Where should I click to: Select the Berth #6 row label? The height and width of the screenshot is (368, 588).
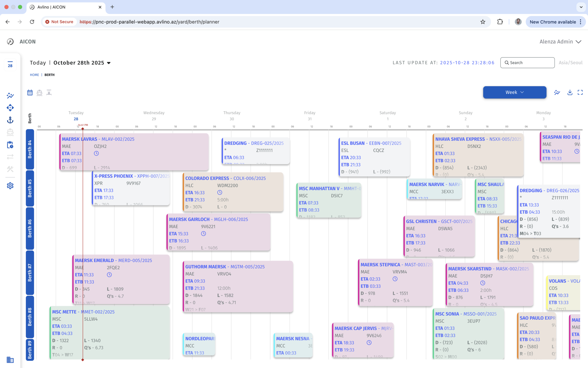(x=30, y=228)
